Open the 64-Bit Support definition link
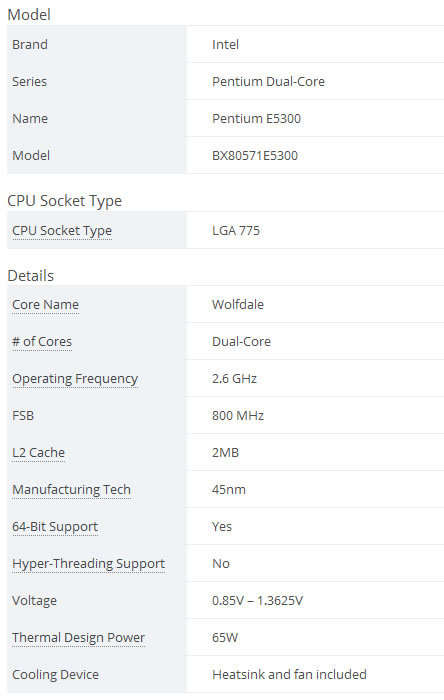The width and height of the screenshot is (444, 700). (x=54, y=527)
